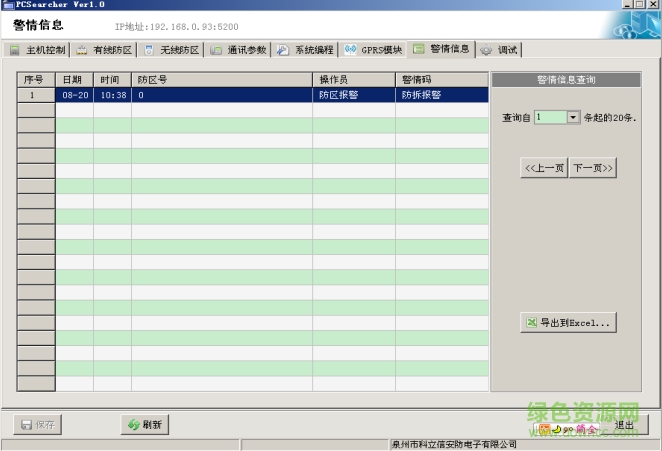
Task: Minimize the PCSearcher window
Action: (x=628, y=4)
